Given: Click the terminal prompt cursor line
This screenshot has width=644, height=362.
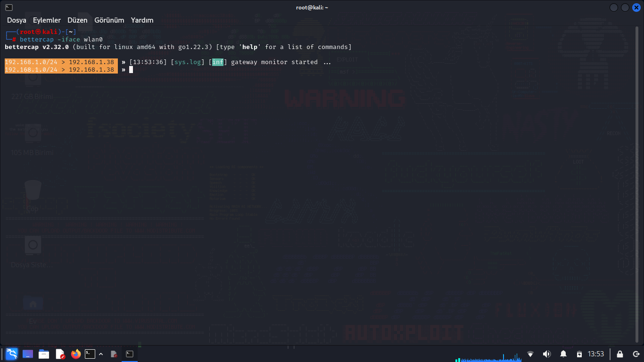Looking at the screenshot, I should click(x=131, y=70).
